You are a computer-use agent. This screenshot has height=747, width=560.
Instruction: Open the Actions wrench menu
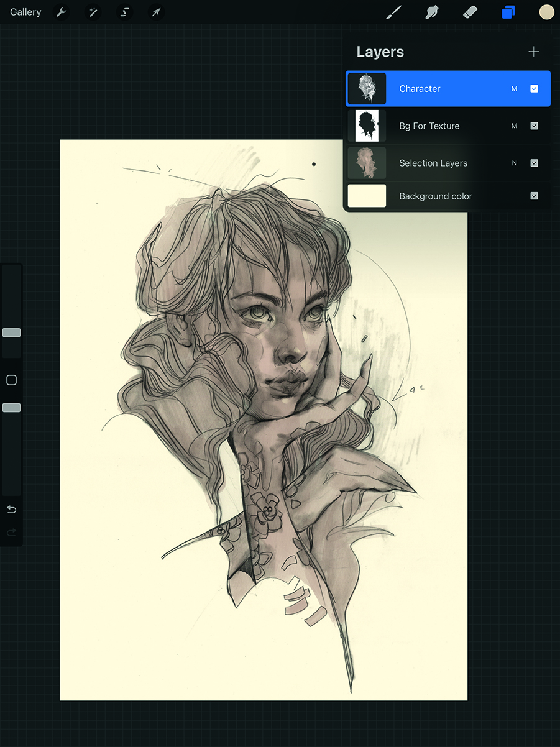pyautogui.click(x=61, y=12)
